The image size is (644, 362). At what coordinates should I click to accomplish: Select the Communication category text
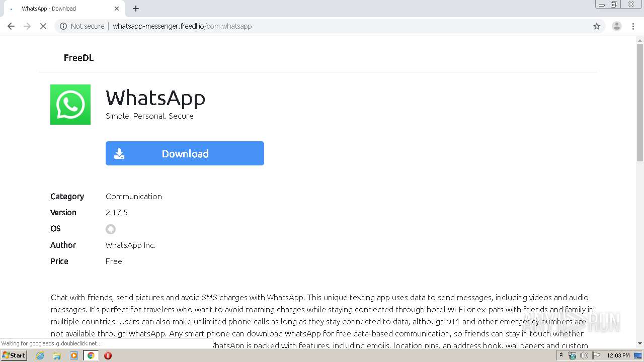pyautogui.click(x=134, y=196)
